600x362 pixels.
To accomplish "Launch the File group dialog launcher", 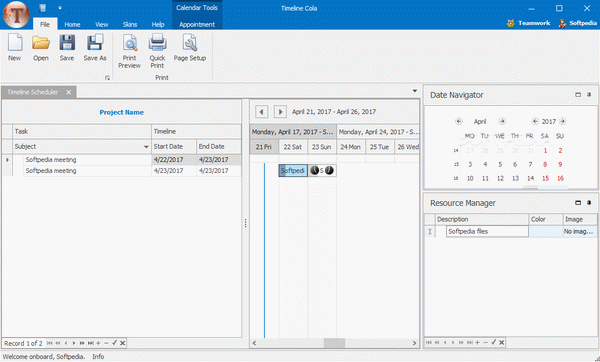I will point(108,78).
